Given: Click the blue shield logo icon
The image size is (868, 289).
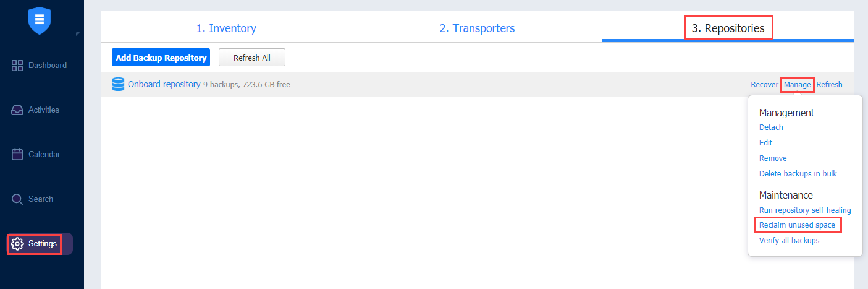Looking at the screenshot, I should pyautogui.click(x=39, y=19).
